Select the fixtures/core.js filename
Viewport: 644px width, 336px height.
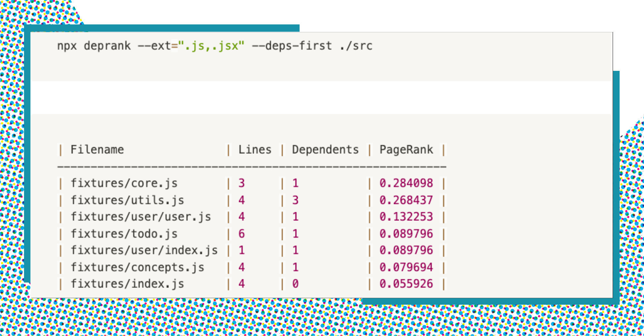coord(124,183)
